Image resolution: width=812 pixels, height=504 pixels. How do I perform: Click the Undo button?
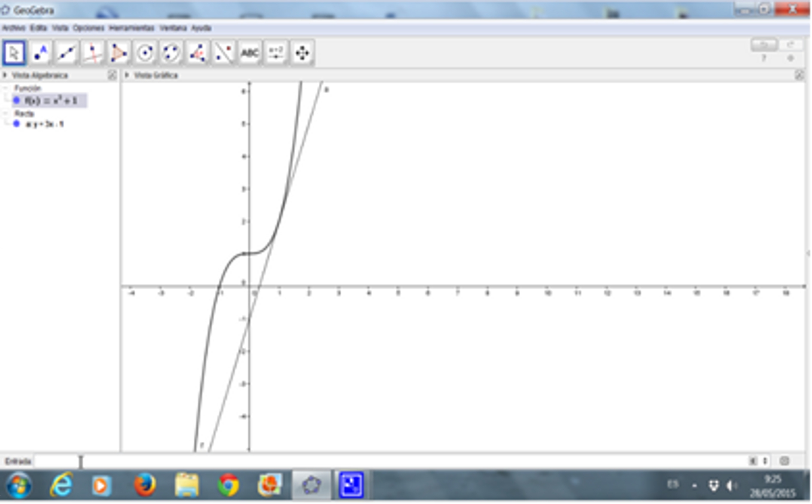(x=763, y=45)
